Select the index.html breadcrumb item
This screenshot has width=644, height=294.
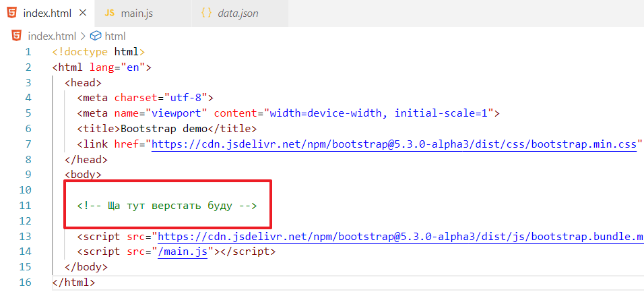tap(52, 36)
